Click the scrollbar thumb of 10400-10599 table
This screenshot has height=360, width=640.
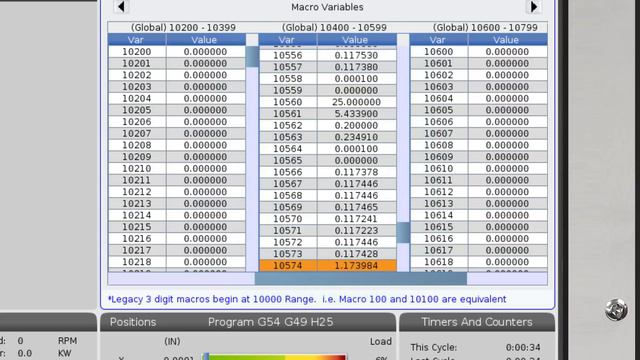coord(403,233)
